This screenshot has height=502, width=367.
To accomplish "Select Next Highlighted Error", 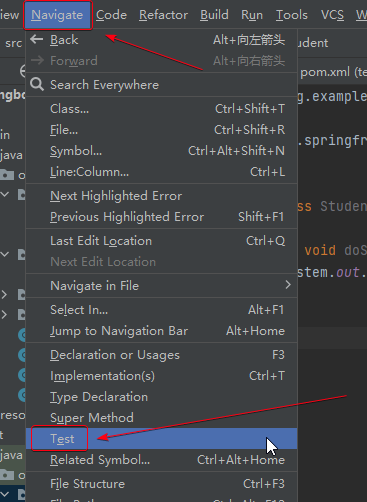I will tap(162, 196).
